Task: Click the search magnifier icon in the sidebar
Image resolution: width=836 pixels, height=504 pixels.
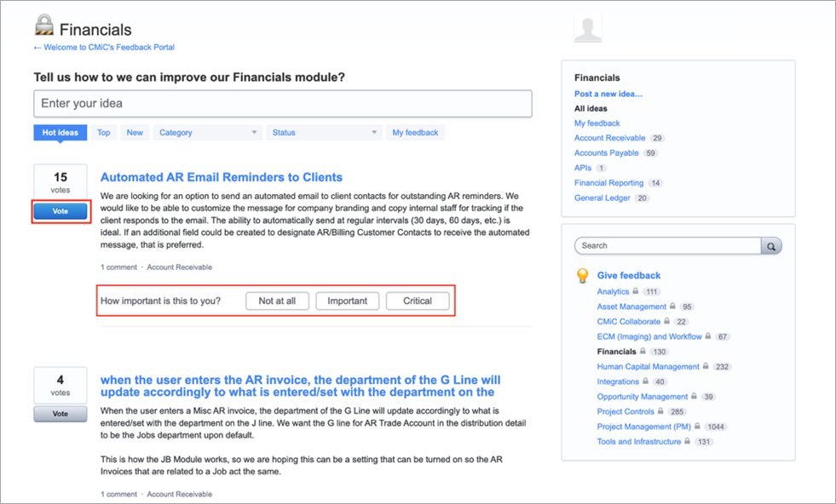Action: (770, 245)
